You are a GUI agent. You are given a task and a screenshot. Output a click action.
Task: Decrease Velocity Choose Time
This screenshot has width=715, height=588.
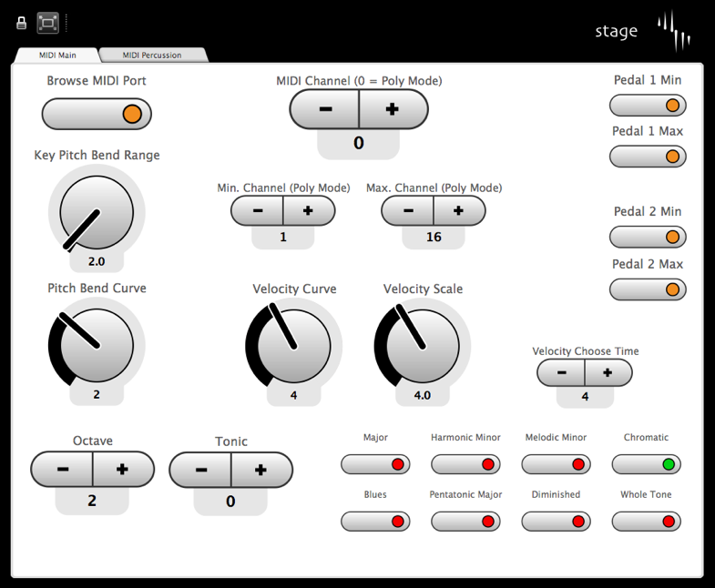point(561,373)
